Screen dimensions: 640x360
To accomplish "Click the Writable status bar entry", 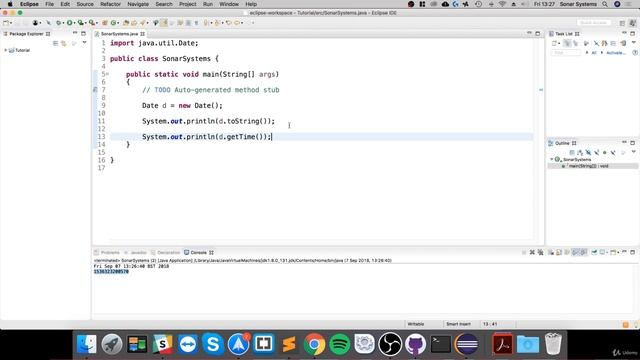I will pos(416,324).
